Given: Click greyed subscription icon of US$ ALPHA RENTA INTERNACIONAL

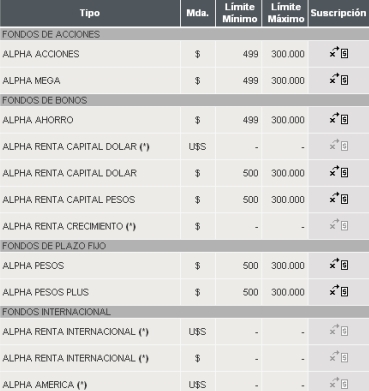Looking at the screenshot, I should (x=339, y=330).
